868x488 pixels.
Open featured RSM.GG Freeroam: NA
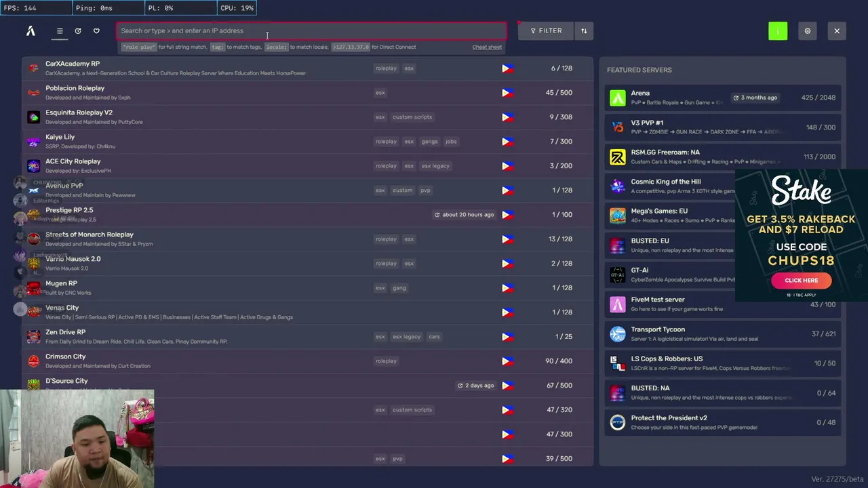coord(723,157)
